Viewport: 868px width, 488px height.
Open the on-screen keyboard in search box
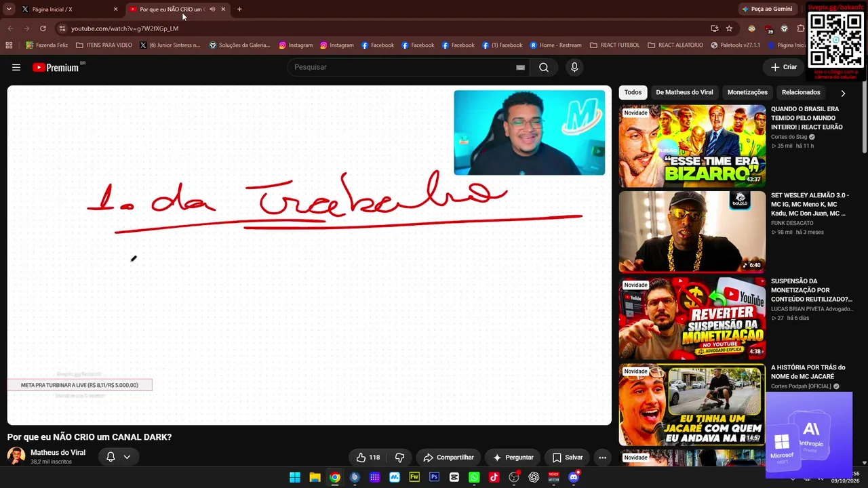pos(520,67)
